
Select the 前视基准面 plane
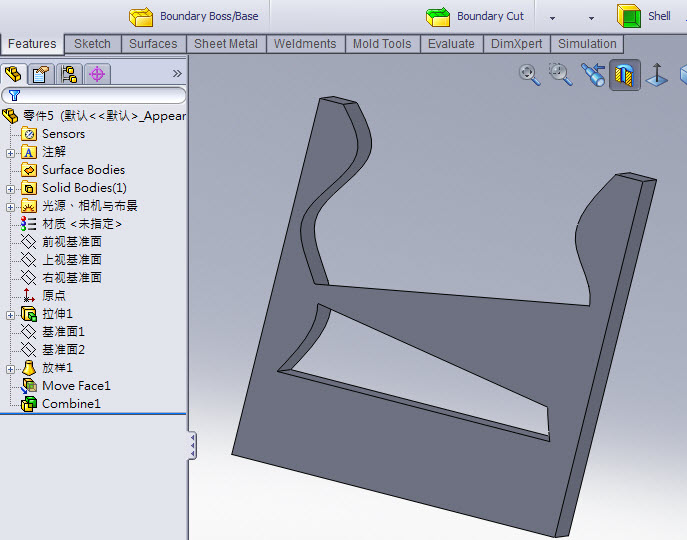pos(72,242)
